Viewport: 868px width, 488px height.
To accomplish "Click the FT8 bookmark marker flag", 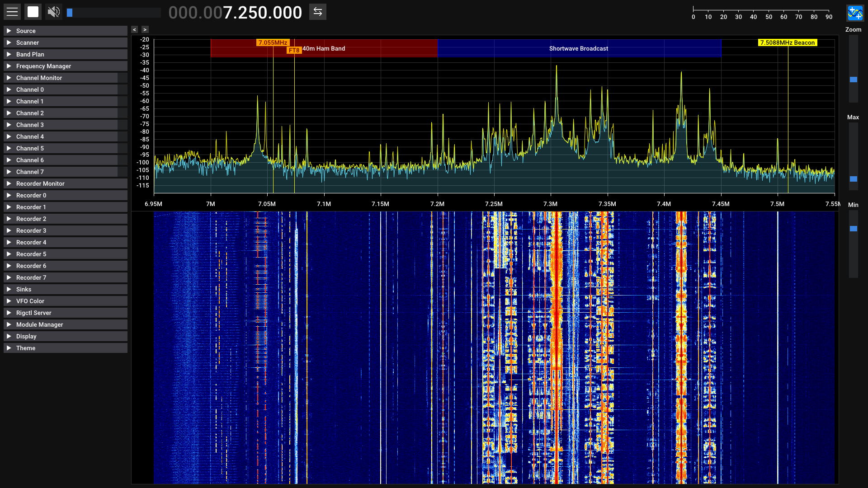I will [x=294, y=50].
